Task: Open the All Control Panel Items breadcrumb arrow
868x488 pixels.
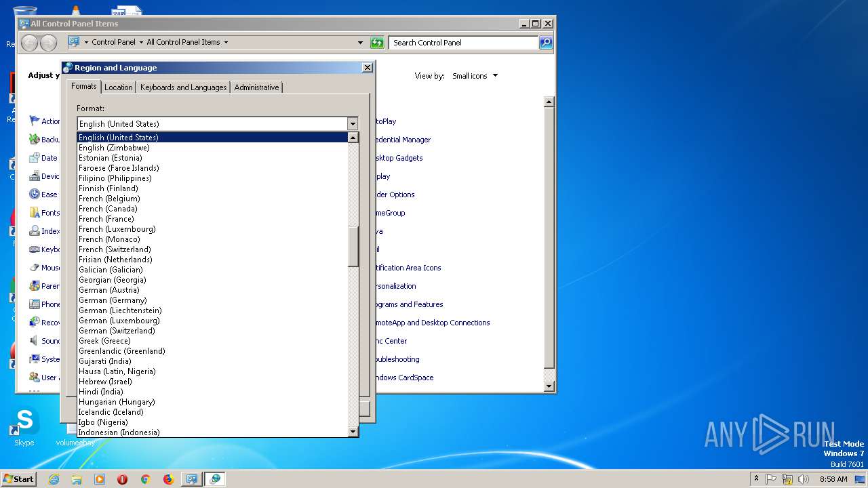Action: click(226, 42)
